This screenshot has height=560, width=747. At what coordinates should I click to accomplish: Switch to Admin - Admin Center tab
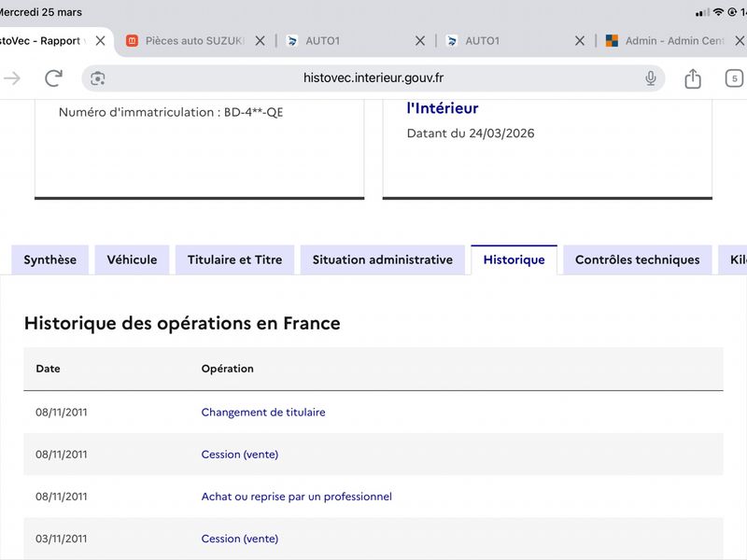point(667,41)
